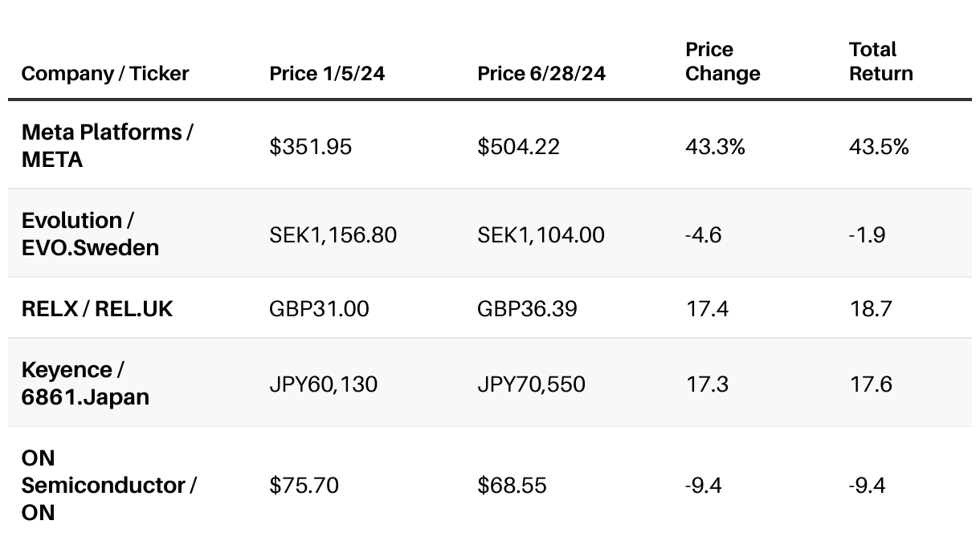
Task: Select the RELX / REL.UK cell
Action: tap(97, 308)
